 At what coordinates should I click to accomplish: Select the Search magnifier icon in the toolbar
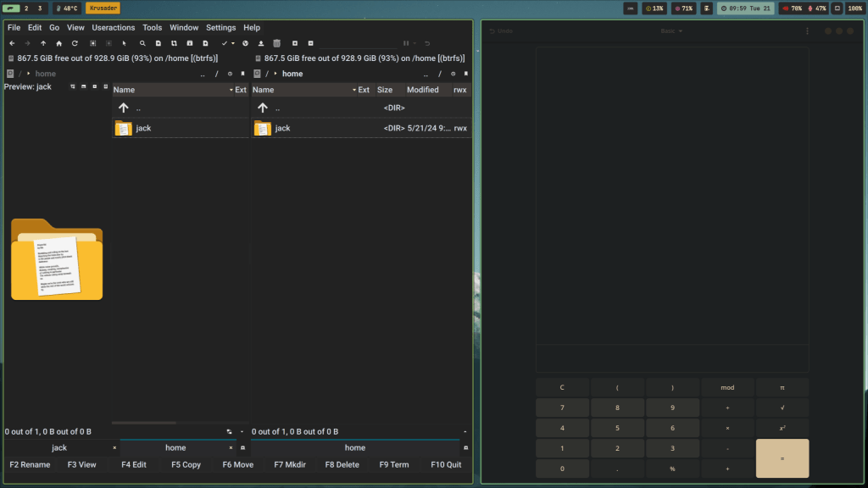click(142, 43)
